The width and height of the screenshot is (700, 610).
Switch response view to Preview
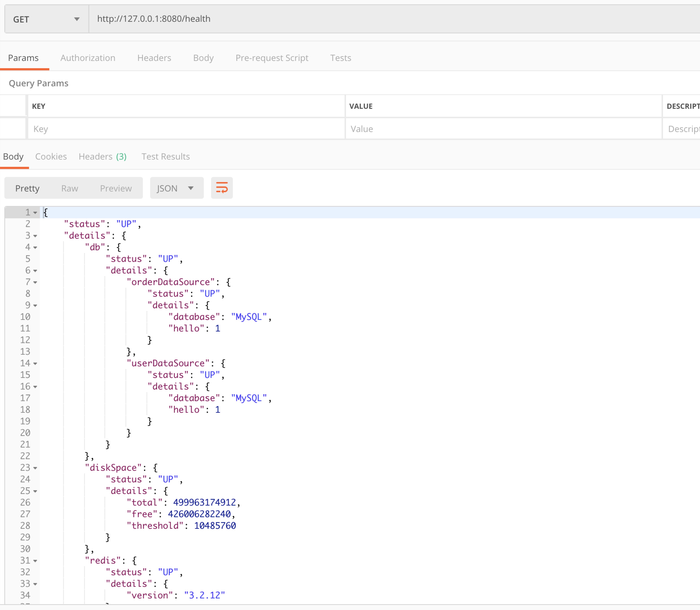(116, 188)
